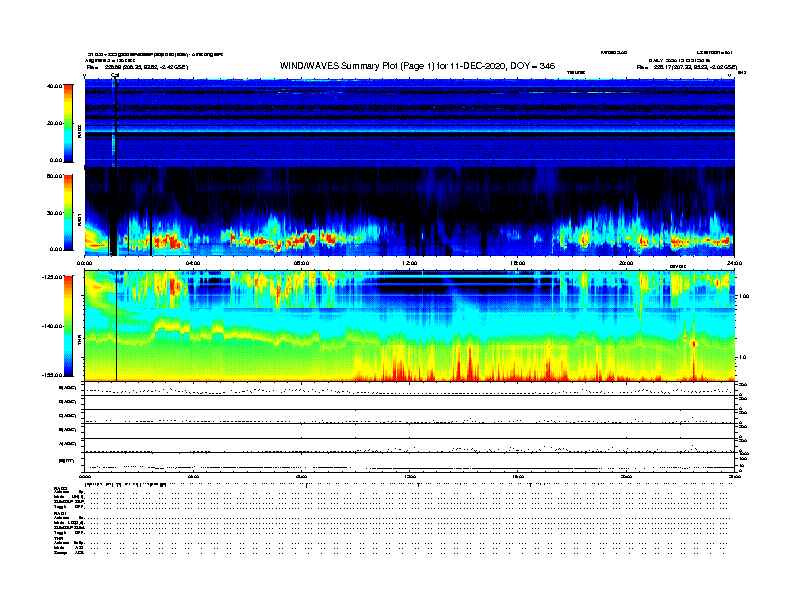792x612 pixels.
Task: Click the -125.00 label on TNR color scale
Action: tap(53, 277)
